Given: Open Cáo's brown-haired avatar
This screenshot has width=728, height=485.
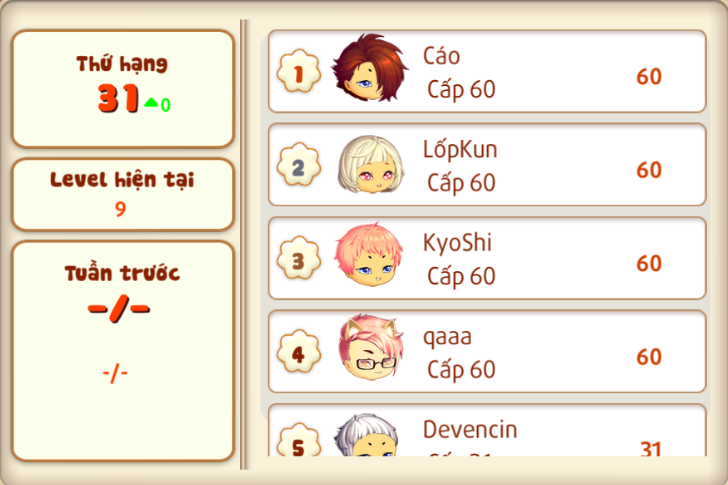Looking at the screenshot, I should (x=370, y=68).
